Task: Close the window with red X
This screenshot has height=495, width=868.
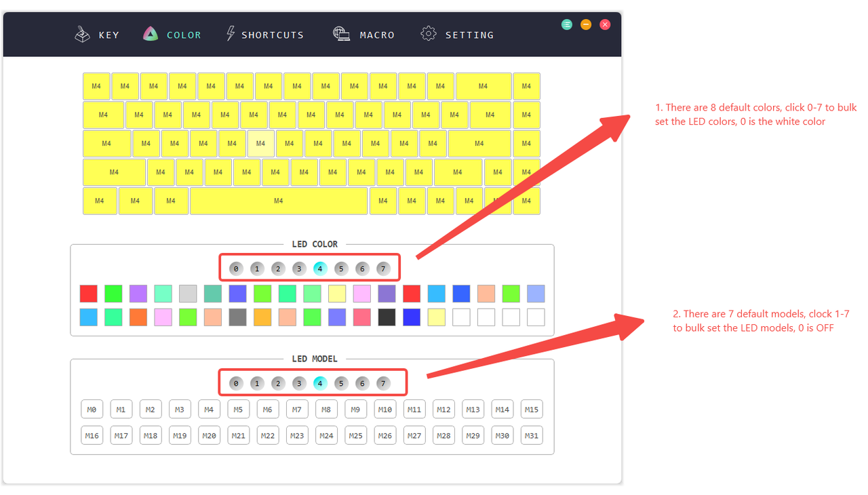Action: coord(605,24)
